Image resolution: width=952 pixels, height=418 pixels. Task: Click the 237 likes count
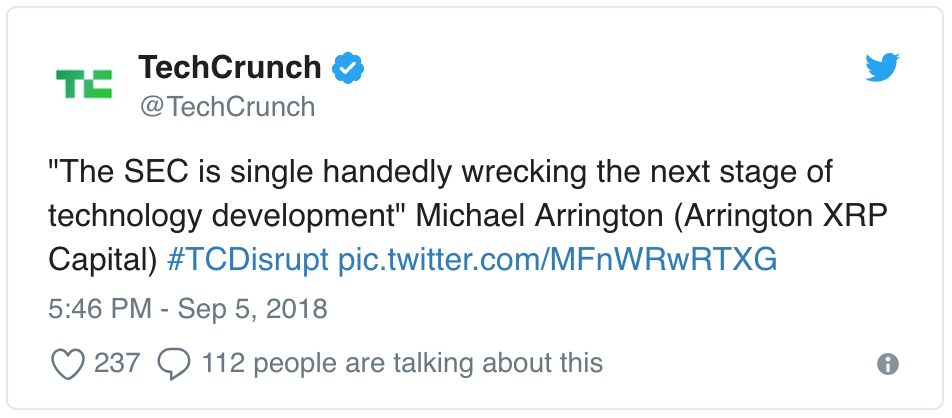117,363
